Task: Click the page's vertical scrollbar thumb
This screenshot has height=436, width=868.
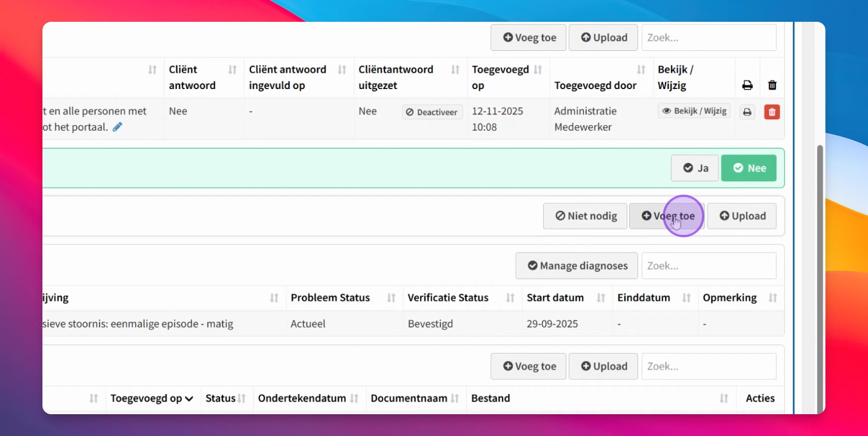Action: [821, 279]
